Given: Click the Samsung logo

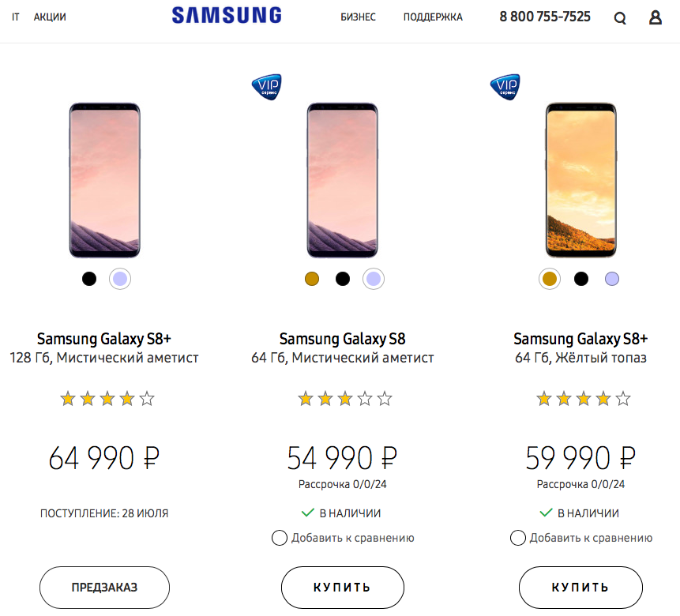Looking at the screenshot, I should (x=227, y=15).
